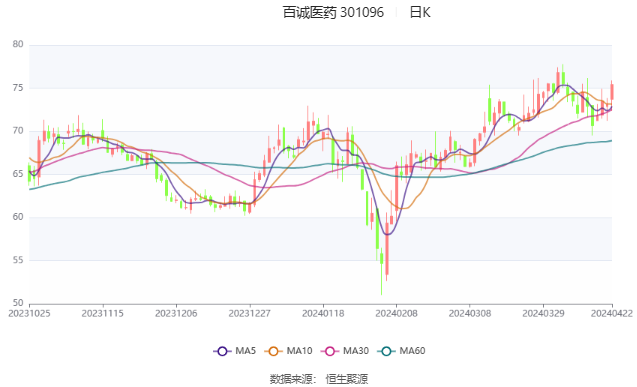637x387 pixels.
Task: Click the y-axis value 70
Action: pyautogui.click(x=18, y=131)
